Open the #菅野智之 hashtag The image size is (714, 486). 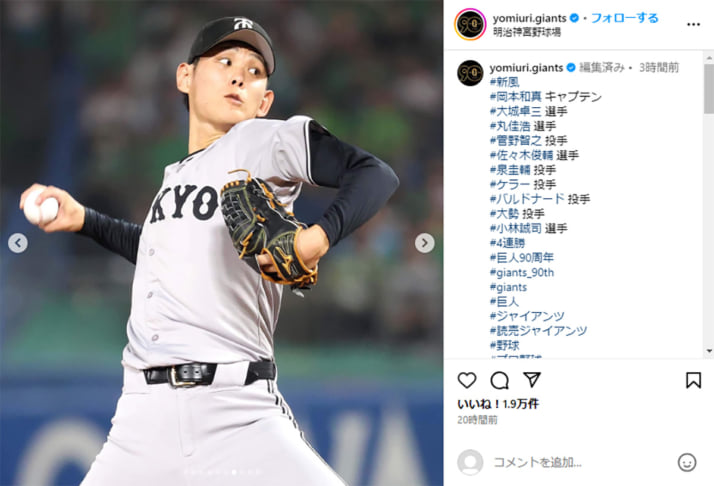515,141
